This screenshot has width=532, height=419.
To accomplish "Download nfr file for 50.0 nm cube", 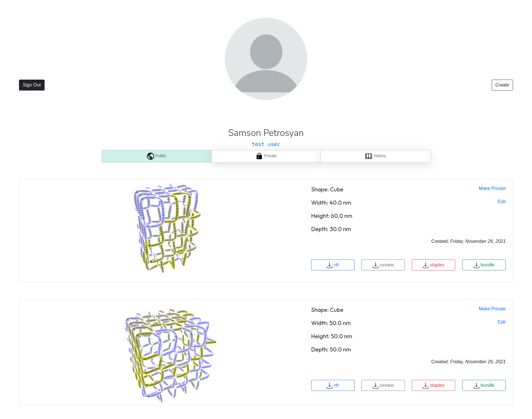I will pos(333,385).
